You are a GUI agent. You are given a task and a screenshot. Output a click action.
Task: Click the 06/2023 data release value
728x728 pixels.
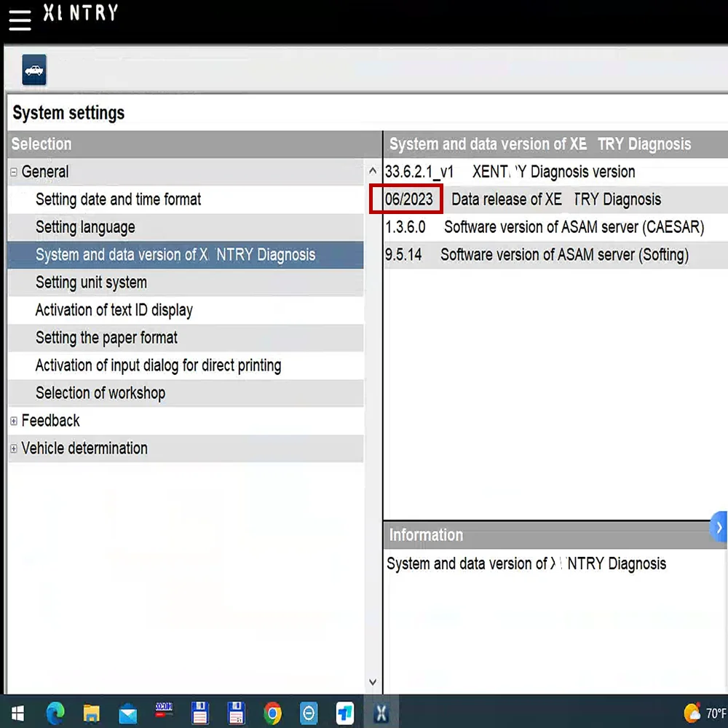pos(408,199)
